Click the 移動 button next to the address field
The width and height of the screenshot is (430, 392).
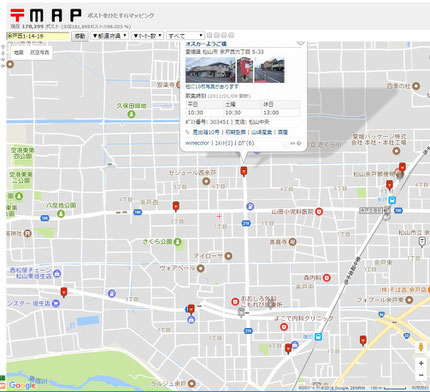coord(80,36)
